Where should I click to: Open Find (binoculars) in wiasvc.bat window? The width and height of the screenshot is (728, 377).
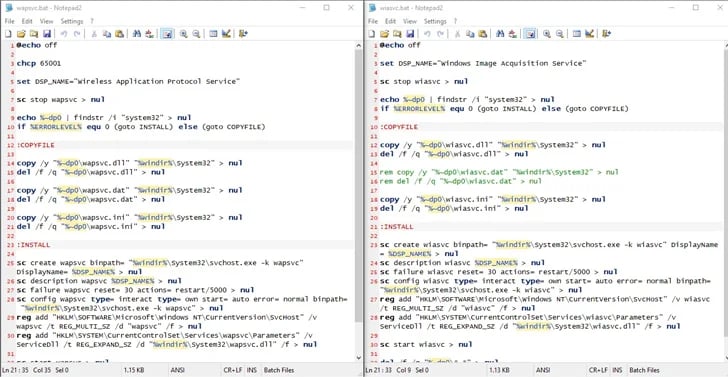500,33
